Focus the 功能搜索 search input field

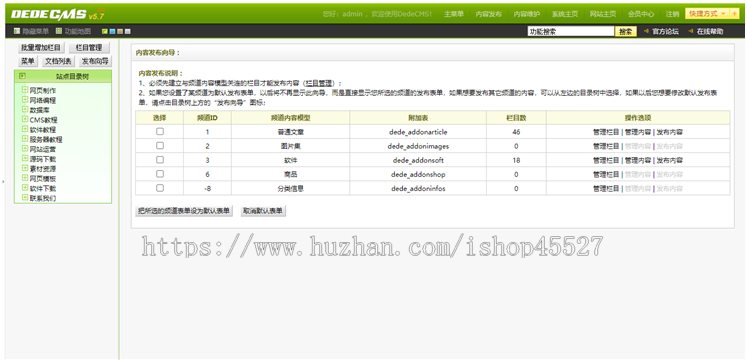(x=571, y=32)
